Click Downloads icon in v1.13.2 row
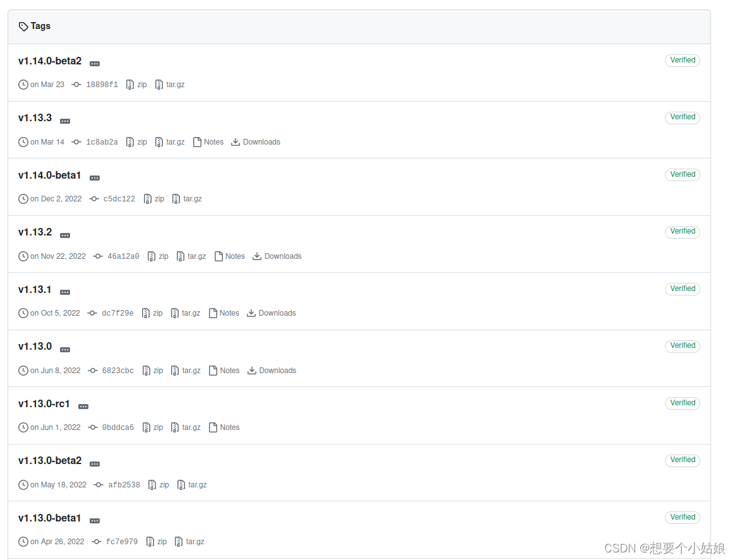 tap(257, 256)
